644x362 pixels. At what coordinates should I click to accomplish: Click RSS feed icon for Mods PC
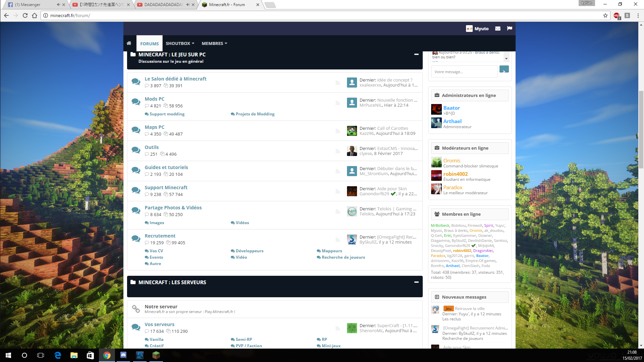[338, 103]
